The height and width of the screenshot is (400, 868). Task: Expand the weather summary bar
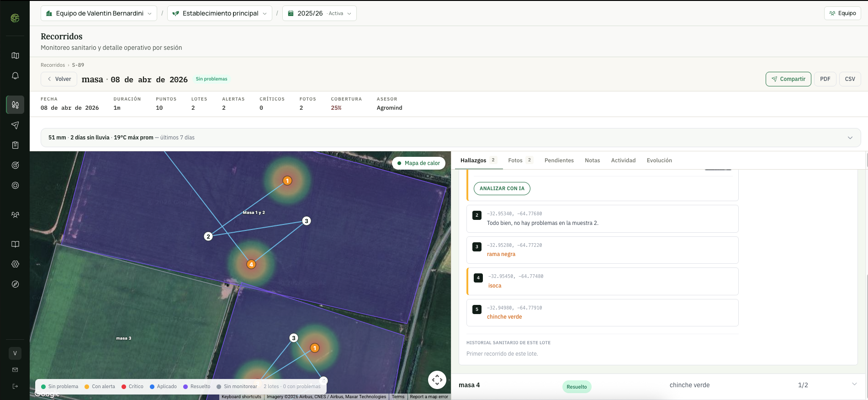coord(451,138)
